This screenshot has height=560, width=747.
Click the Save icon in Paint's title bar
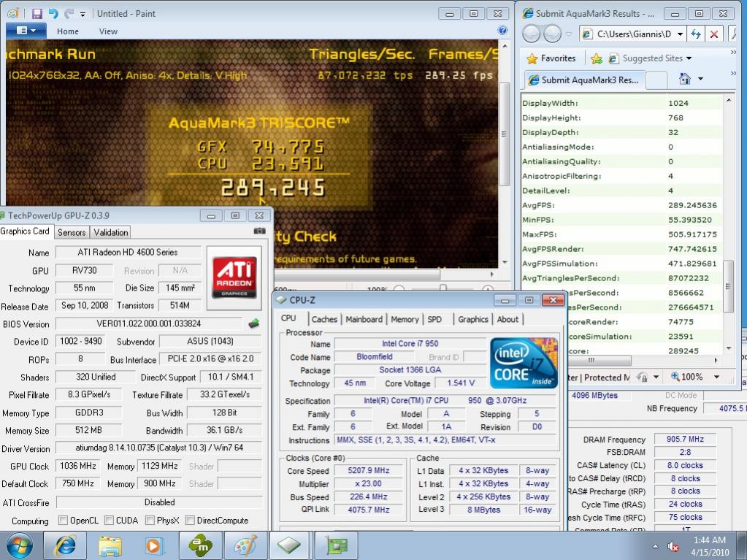[37, 13]
